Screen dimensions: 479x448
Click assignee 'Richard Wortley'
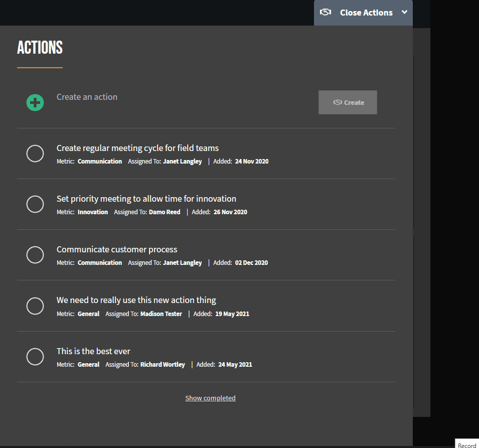pos(163,365)
